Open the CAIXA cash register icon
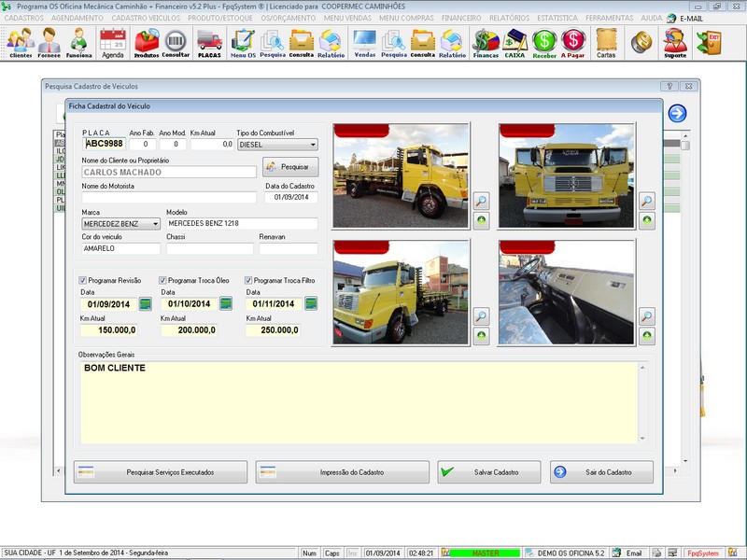 514,42
